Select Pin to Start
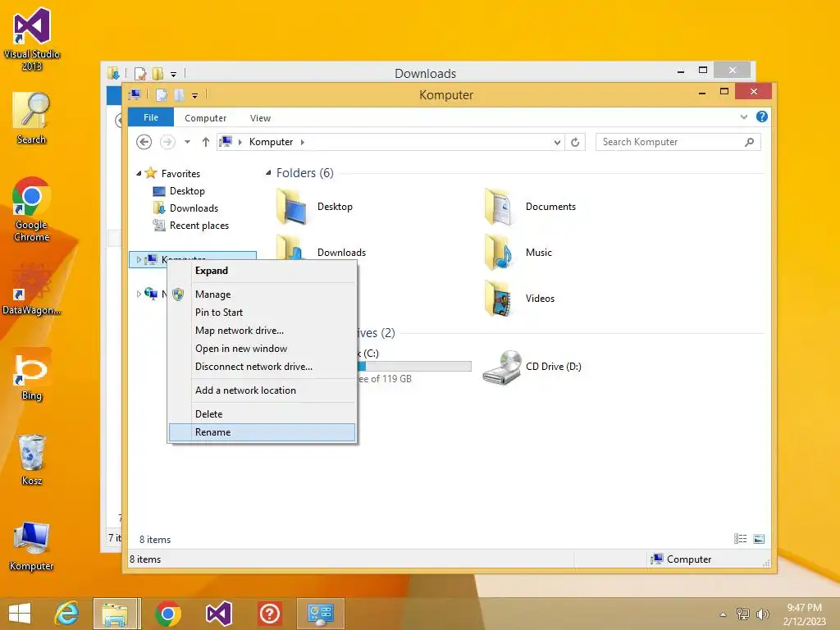 click(262, 313)
